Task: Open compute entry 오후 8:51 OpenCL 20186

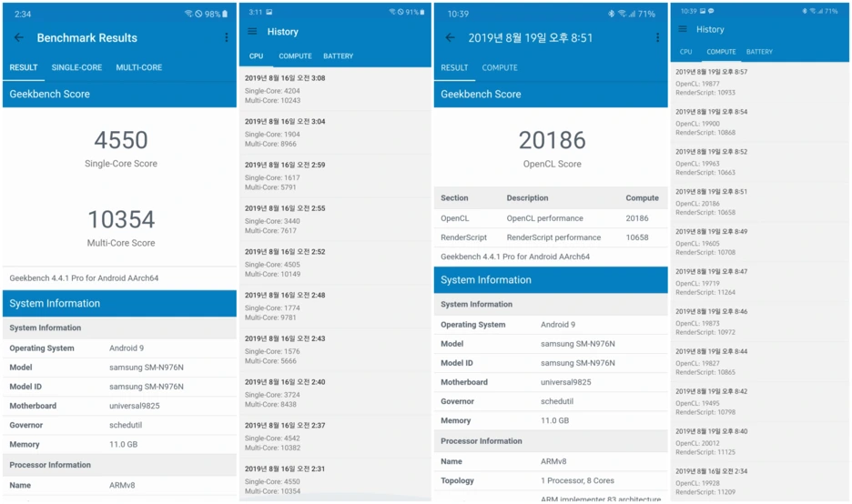Action: click(760, 202)
